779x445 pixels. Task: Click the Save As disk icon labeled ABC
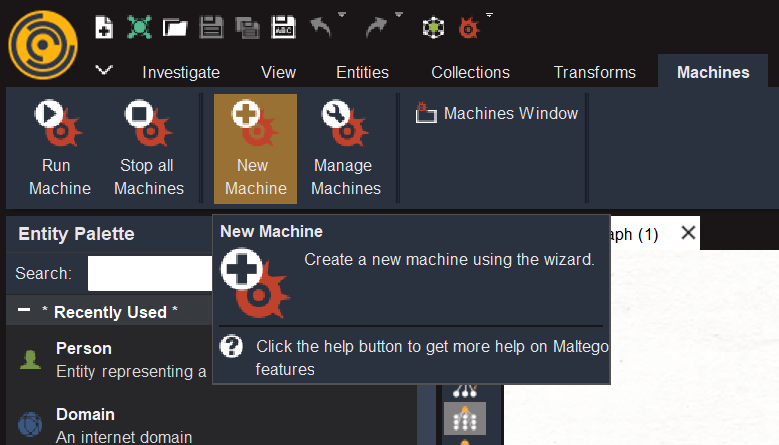pos(283,27)
